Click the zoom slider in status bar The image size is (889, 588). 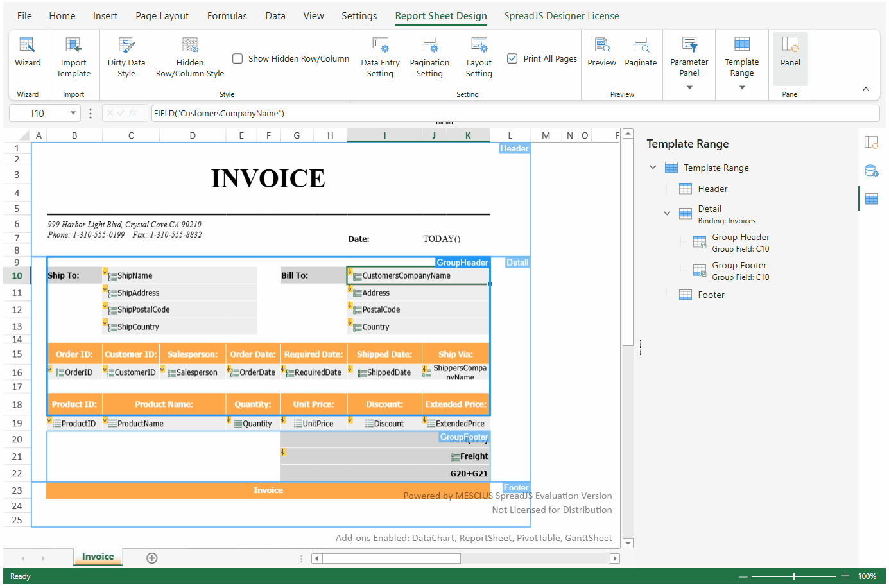[794, 576]
